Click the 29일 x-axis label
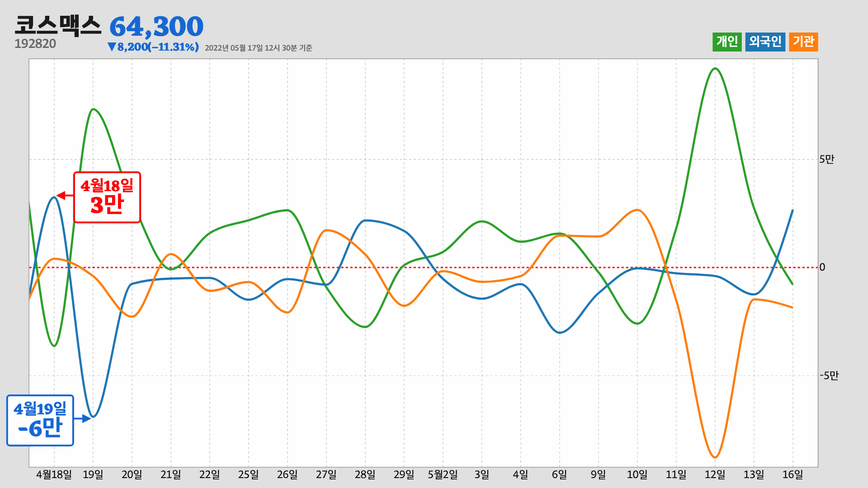The height and width of the screenshot is (488, 868). [404, 474]
